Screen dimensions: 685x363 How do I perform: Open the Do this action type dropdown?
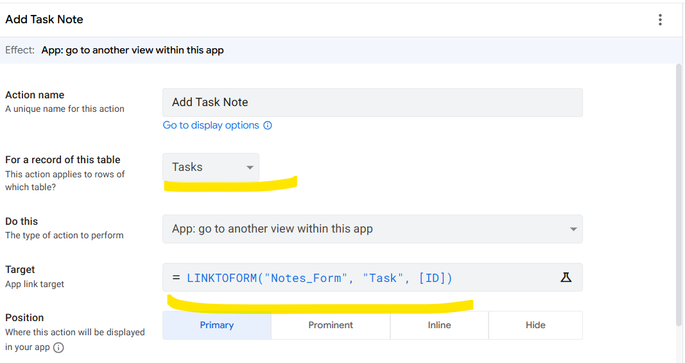pos(372,229)
